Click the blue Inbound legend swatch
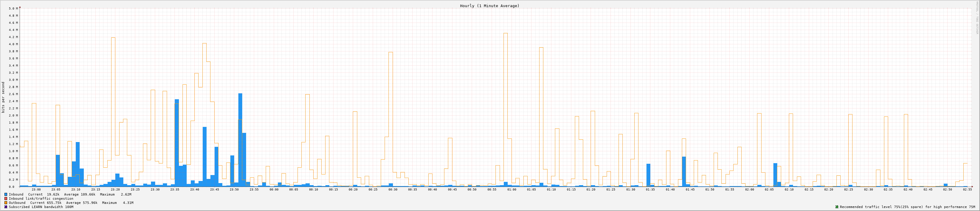 pos(6,194)
